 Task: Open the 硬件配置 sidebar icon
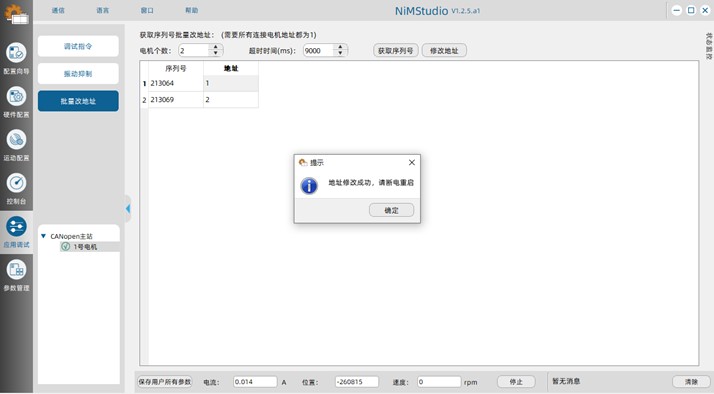[16, 96]
